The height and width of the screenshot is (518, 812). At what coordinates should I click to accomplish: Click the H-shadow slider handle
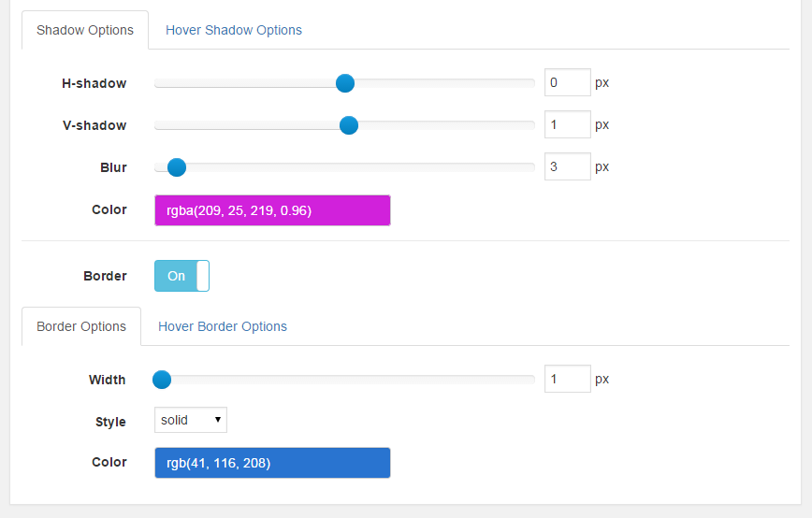(x=345, y=83)
